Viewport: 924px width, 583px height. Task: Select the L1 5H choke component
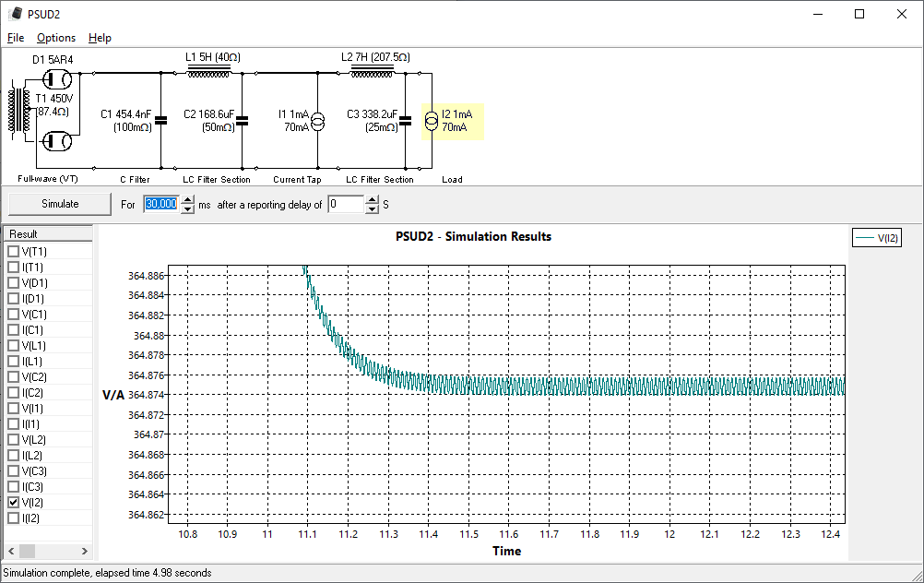click(208, 72)
